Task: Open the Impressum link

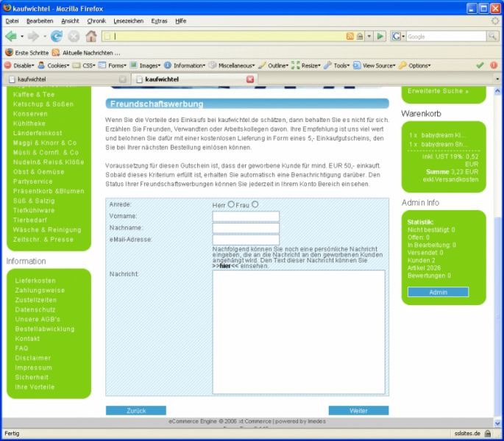Action: point(33,367)
